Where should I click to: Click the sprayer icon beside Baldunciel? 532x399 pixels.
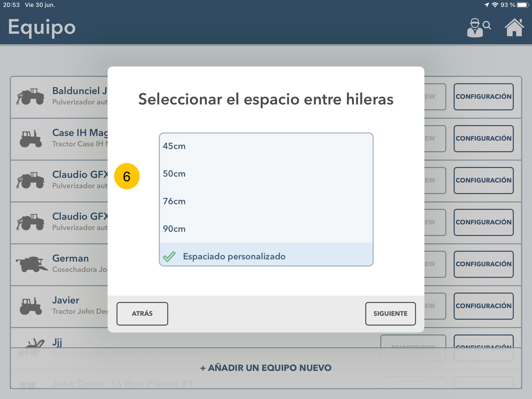click(x=31, y=96)
